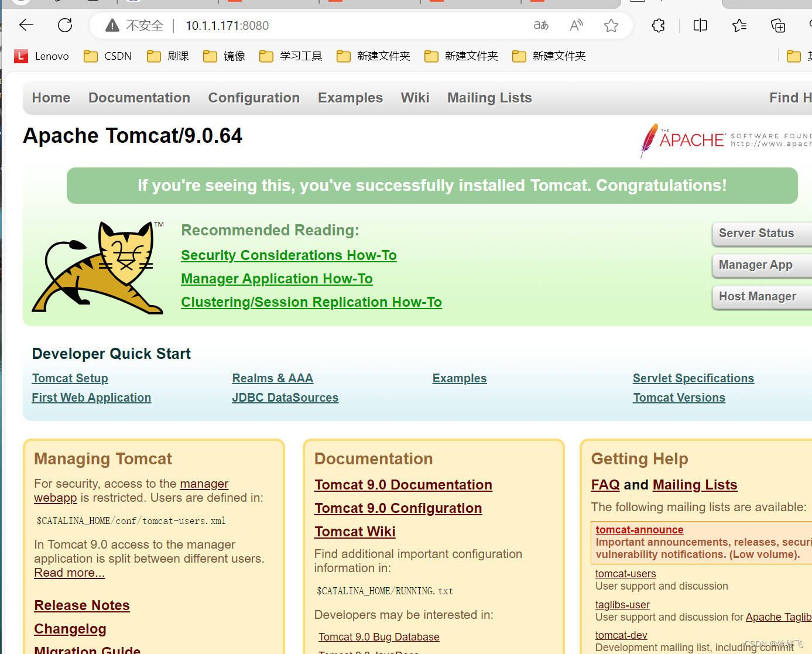Open the favorites list icon
Screen dimensions: 812x654
[x=739, y=25]
